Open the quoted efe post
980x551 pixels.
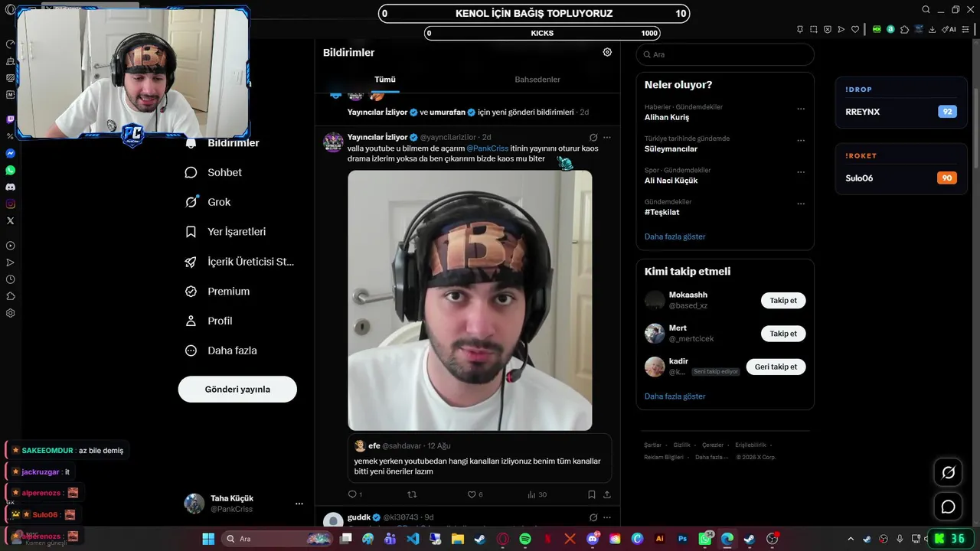[x=480, y=458]
